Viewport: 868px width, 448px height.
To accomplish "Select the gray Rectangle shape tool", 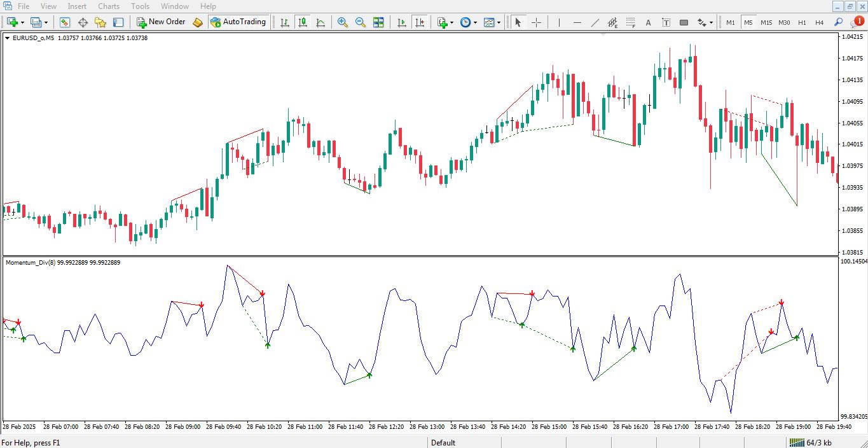I will [684, 22].
